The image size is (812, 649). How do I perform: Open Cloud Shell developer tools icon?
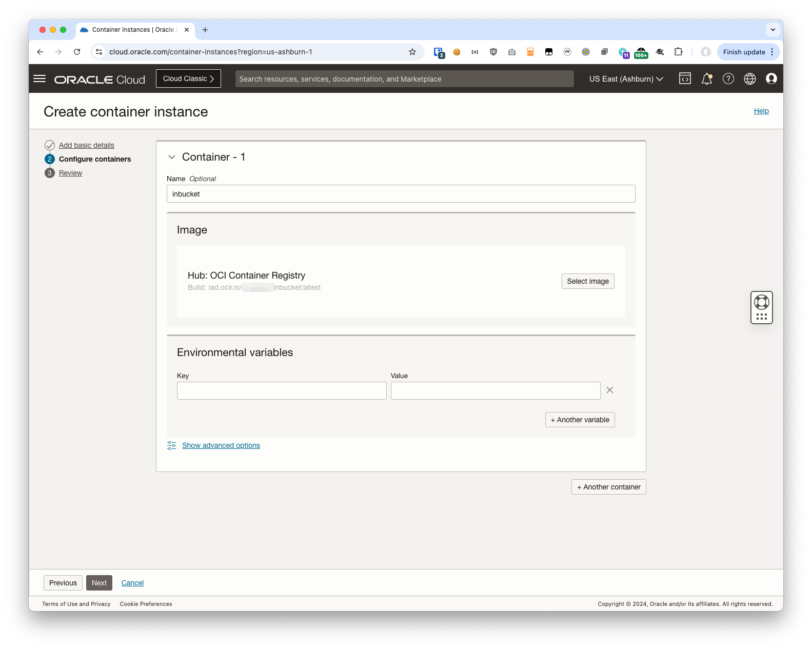pos(685,78)
